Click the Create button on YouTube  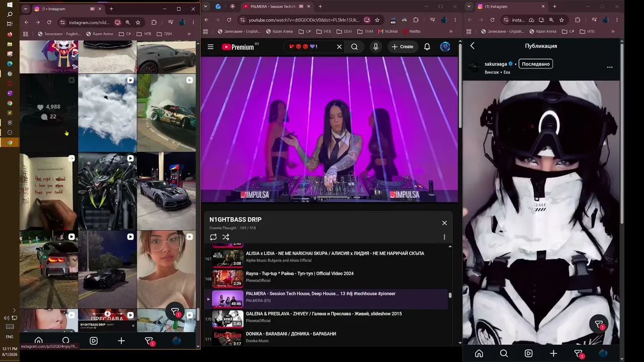pos(403,47)
